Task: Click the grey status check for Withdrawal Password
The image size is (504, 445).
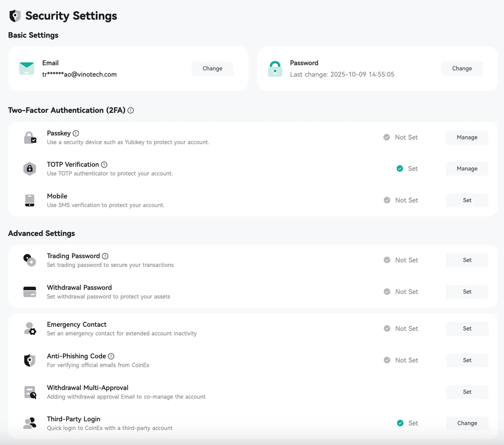Action: click(x=387, y=292)
